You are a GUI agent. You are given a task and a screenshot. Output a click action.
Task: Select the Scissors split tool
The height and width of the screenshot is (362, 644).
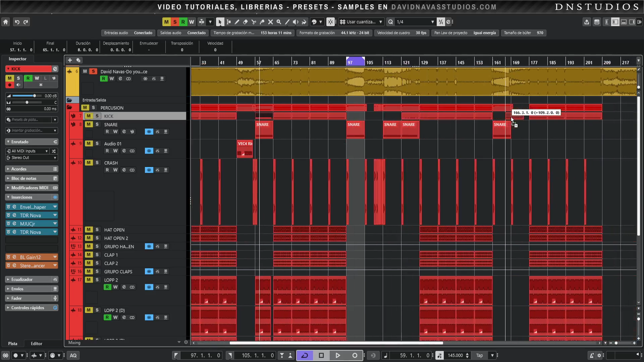tap(254, 22)
